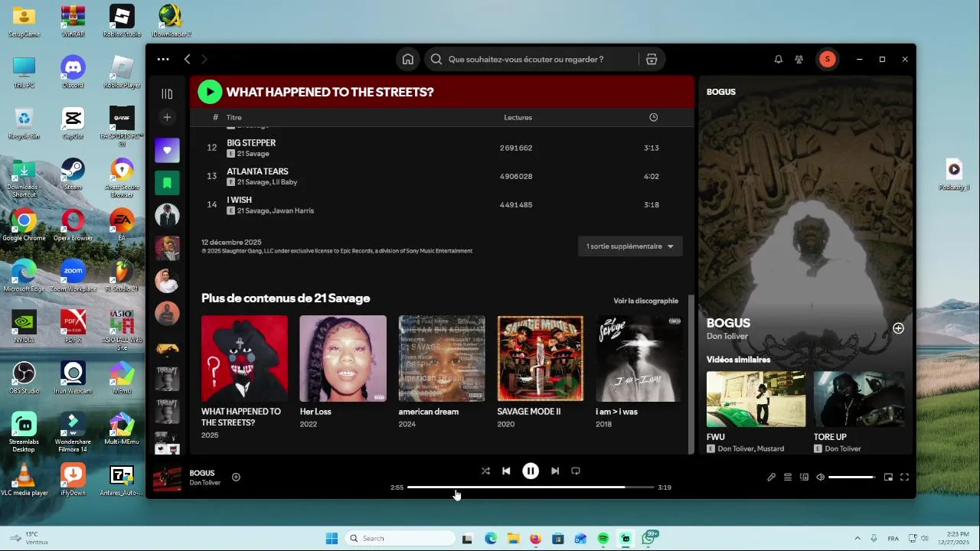
Task: Show hidden system tray icons
Action: point(857,539)
